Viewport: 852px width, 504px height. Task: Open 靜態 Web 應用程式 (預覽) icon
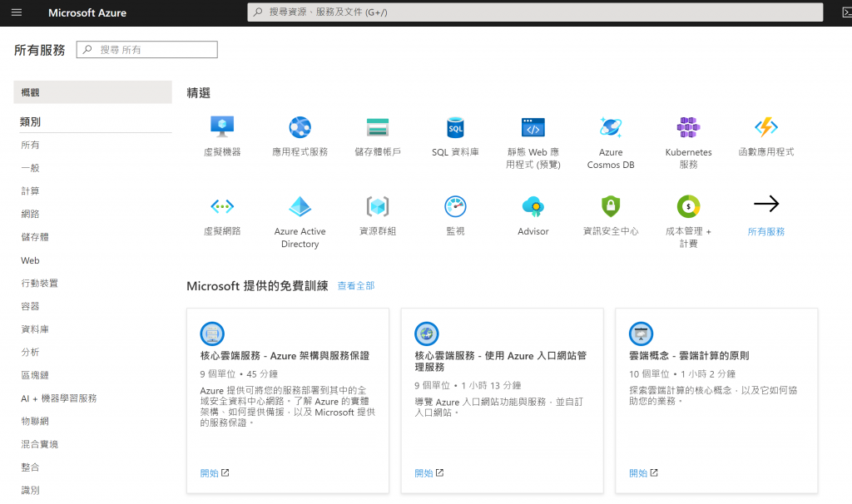point(533,127)
